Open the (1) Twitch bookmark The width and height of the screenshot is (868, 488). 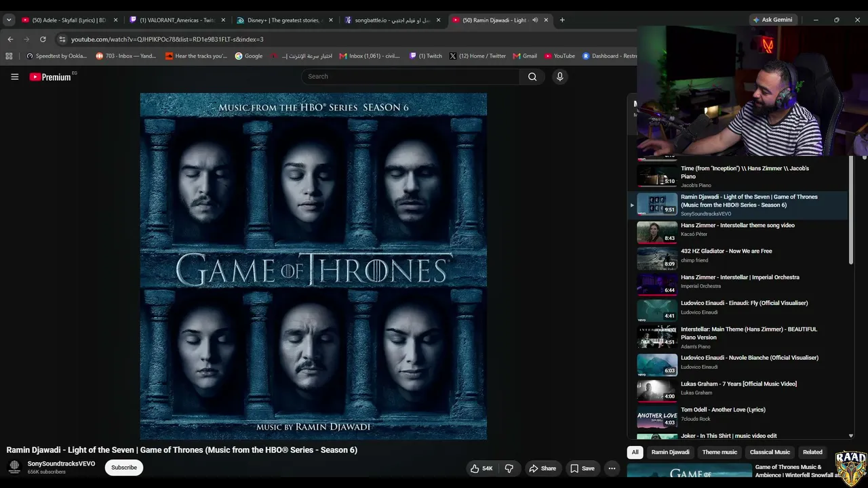pos(425,56)
